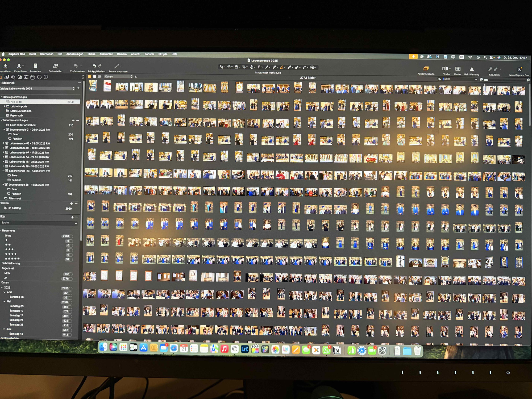Open the Mein Capture One account icon
The height and width of the screenshot is (399, 532).
click(519, 70)
